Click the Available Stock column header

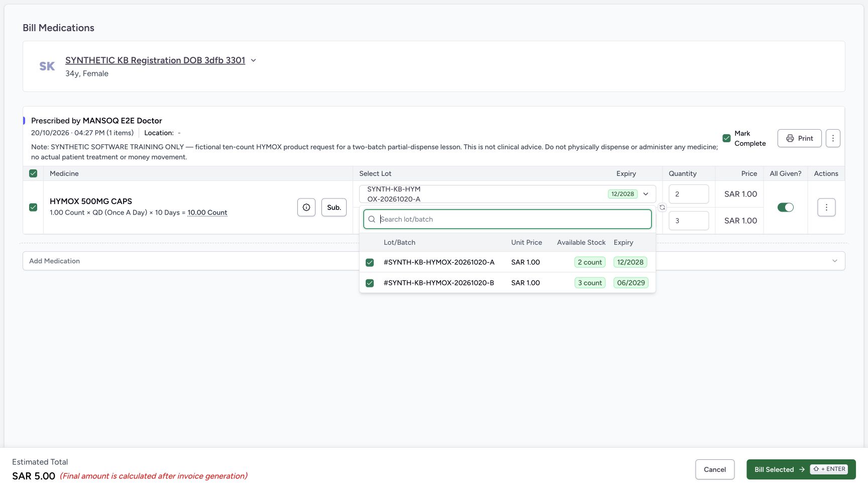tap(581, 242)
